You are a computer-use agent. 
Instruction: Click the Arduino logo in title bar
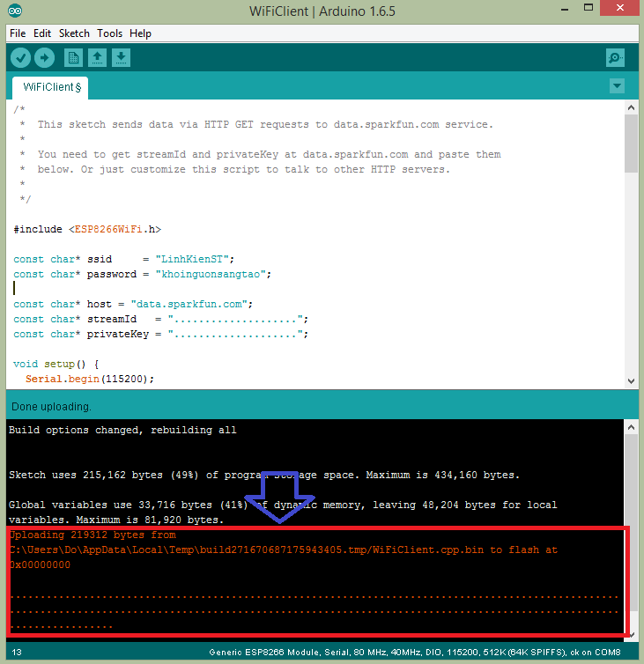[15, 11]
